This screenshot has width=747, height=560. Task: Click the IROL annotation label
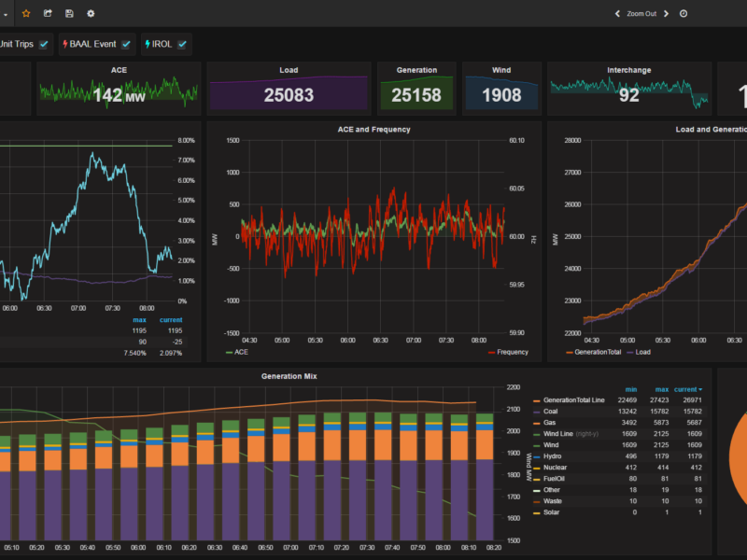point(162,44)
